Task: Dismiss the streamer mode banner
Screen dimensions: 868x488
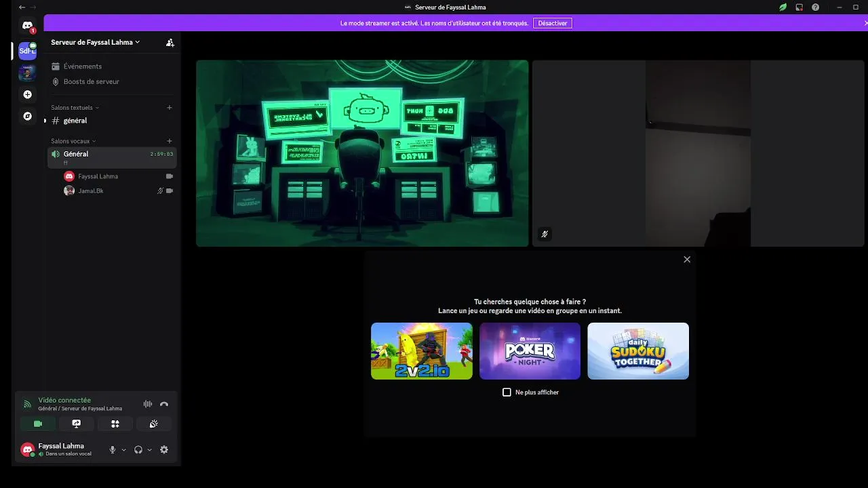Action: 865,23
